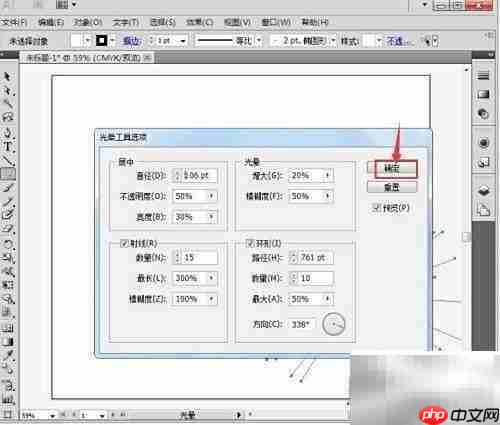Open the Layers panel icon in right dock

(x=483, y=191)
